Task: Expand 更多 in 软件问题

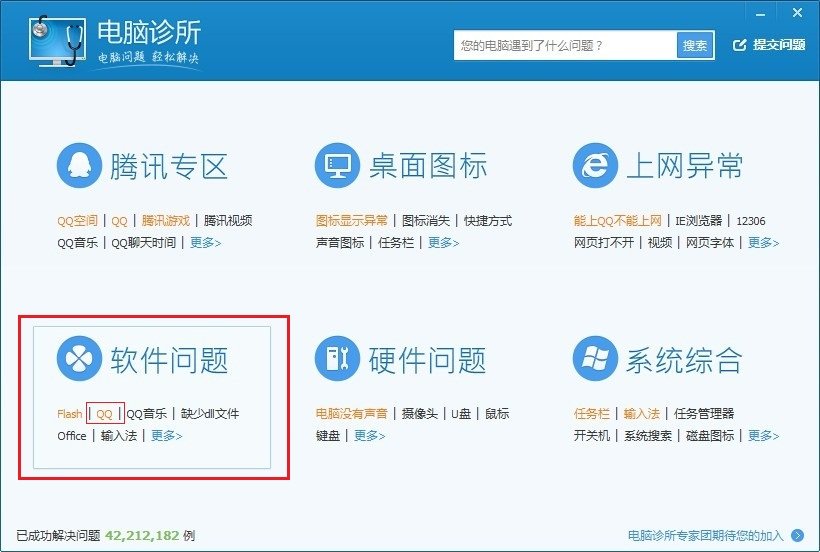Action: pos(166,435)
